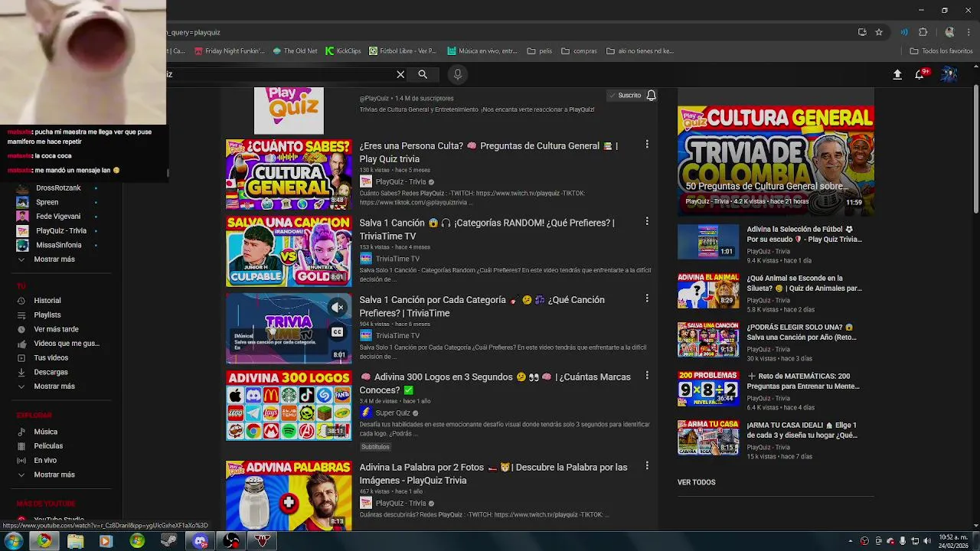Screen dimensions: 980x551
Task: Open Todos los favoritos folder
Action: [x=941, y=51]
